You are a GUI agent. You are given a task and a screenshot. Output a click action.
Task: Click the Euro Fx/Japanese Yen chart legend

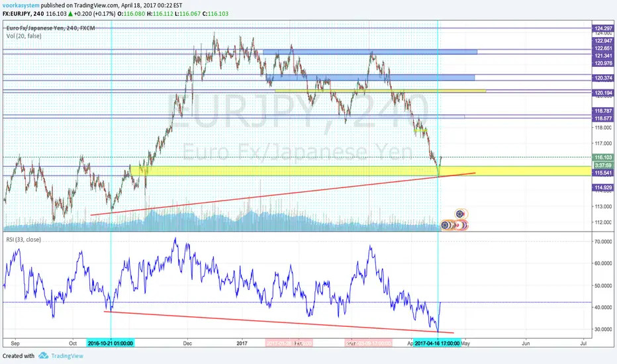point(50,28)
